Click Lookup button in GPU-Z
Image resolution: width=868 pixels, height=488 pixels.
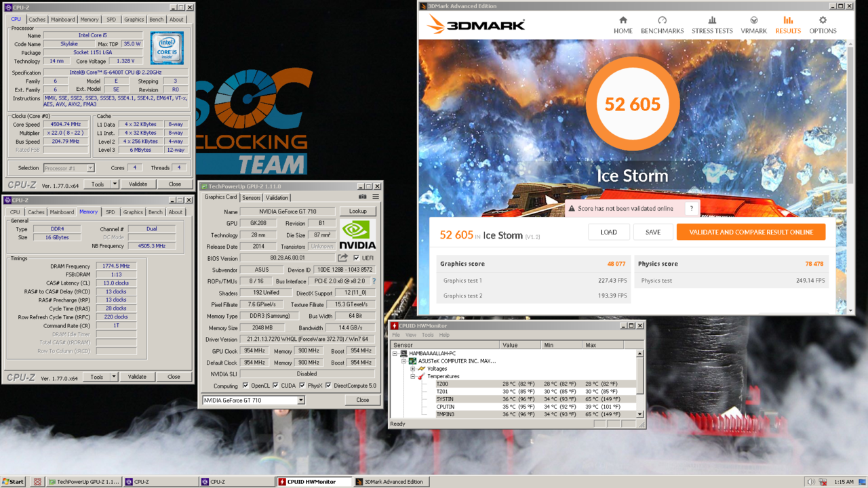coord(357,211)
